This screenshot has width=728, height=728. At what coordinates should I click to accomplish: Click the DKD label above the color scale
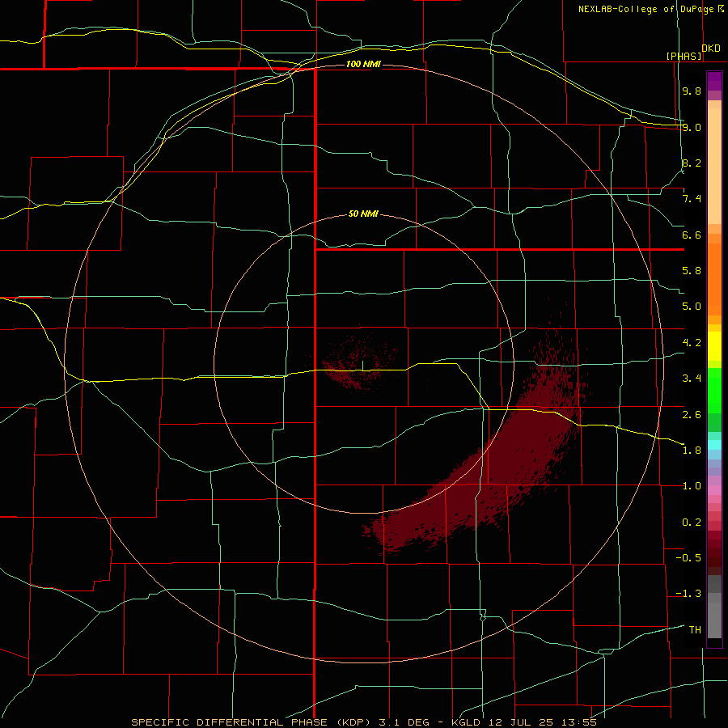pos(711,49)
